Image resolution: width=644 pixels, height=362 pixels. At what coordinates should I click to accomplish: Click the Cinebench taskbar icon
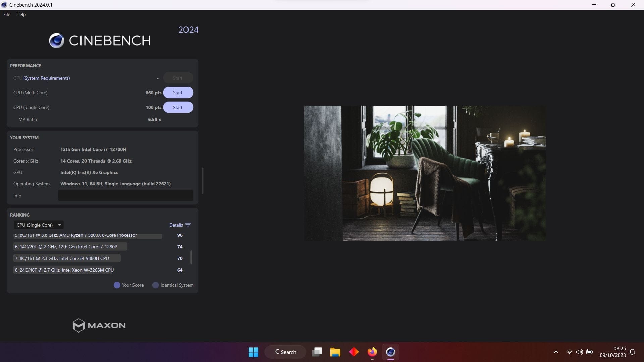(391, 352)
